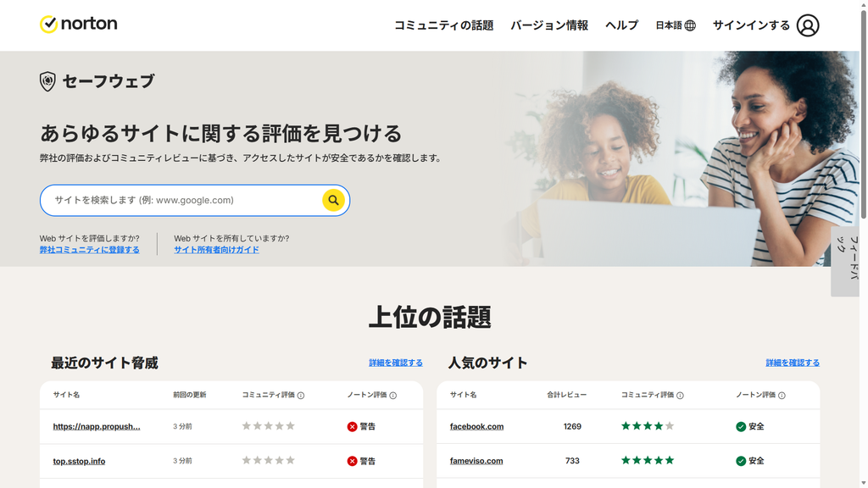Click info icon beside ノートン評価 in threats table

(393, 395)
